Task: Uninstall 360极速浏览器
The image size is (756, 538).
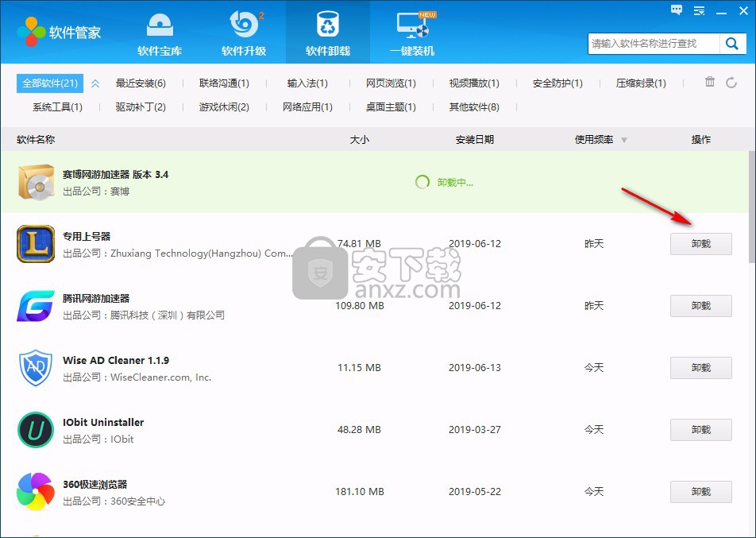Action: (x=701, y=492)
